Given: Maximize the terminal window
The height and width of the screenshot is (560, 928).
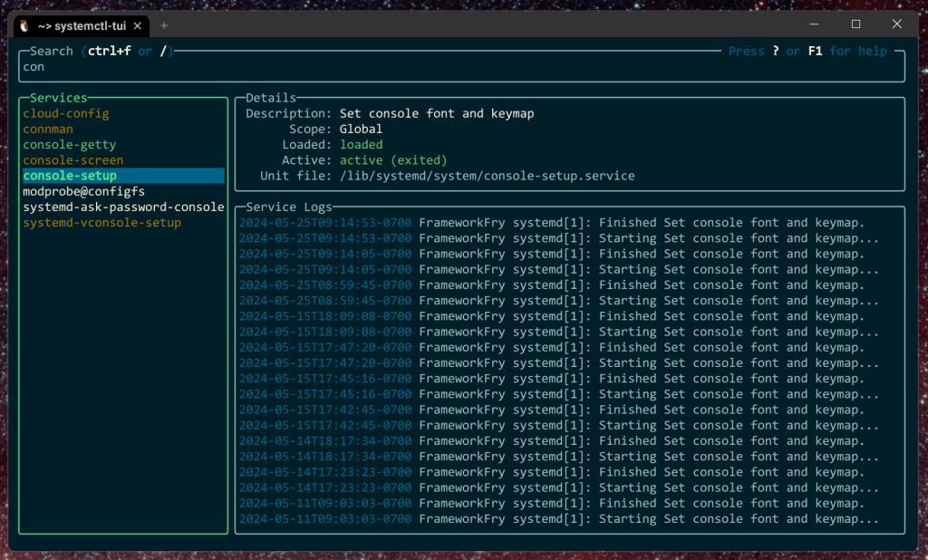Looking at the screenshot, I should (x=855, y=24).
